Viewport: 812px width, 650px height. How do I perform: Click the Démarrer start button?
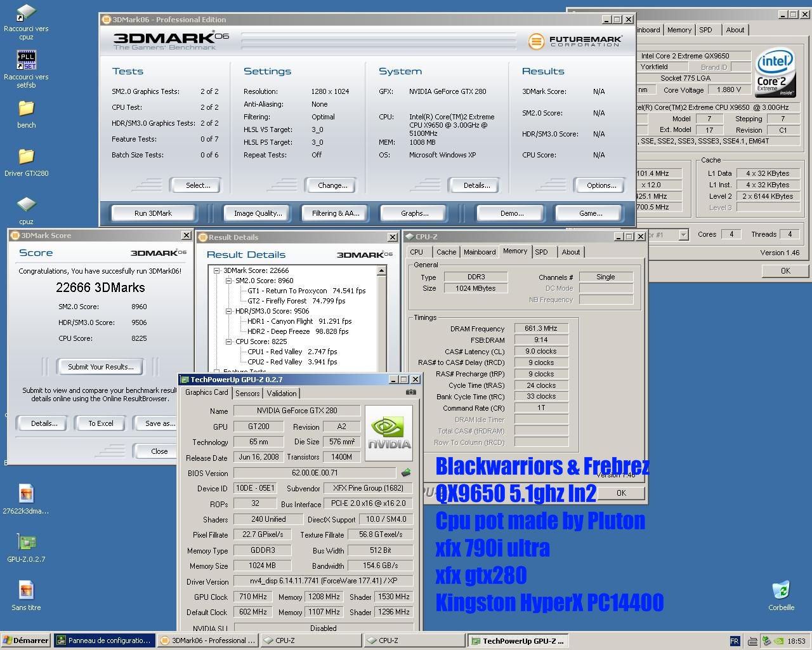(x=26, y=640)
